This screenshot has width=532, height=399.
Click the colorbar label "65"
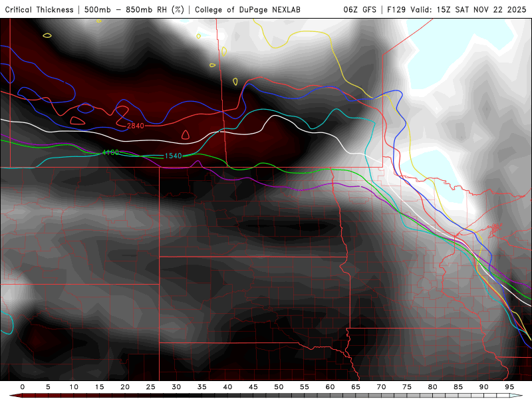pos(356,387)
